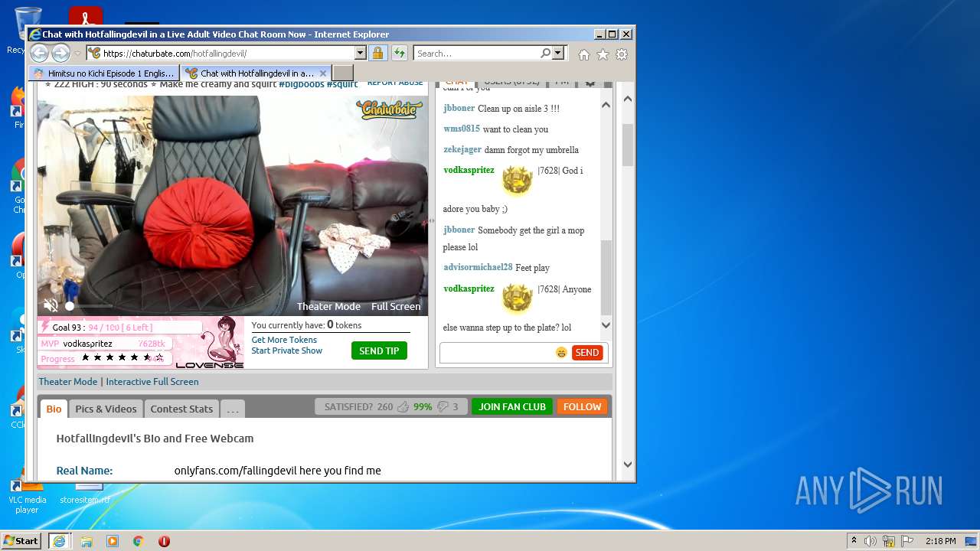Screen dimensions: 980x551
Task: Open the Home page icon
Action: pos(584,54)
